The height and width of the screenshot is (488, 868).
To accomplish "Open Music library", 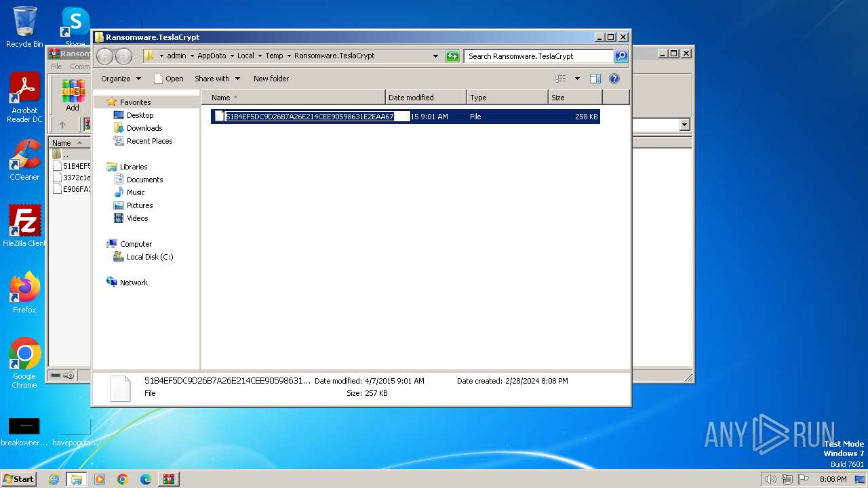I will point(136,192).
